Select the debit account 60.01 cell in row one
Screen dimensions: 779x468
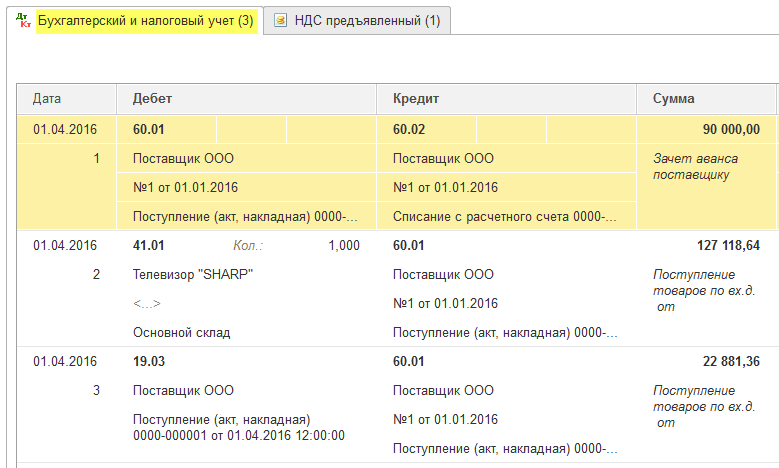point(166,130)
